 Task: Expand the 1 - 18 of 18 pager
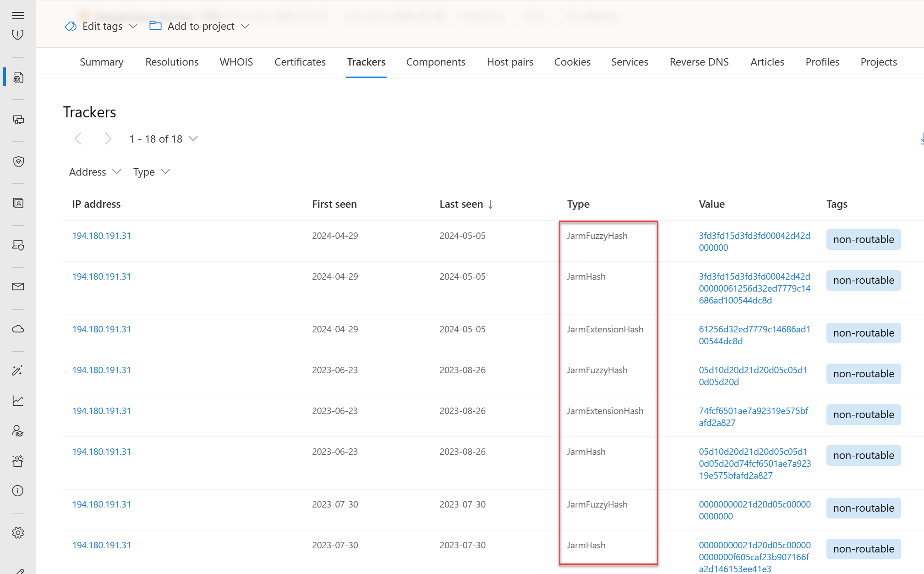tap(163, 139)
